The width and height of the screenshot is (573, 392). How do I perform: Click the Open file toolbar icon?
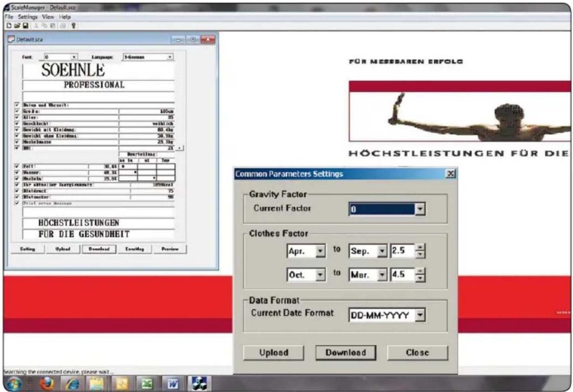click(17, 25)
